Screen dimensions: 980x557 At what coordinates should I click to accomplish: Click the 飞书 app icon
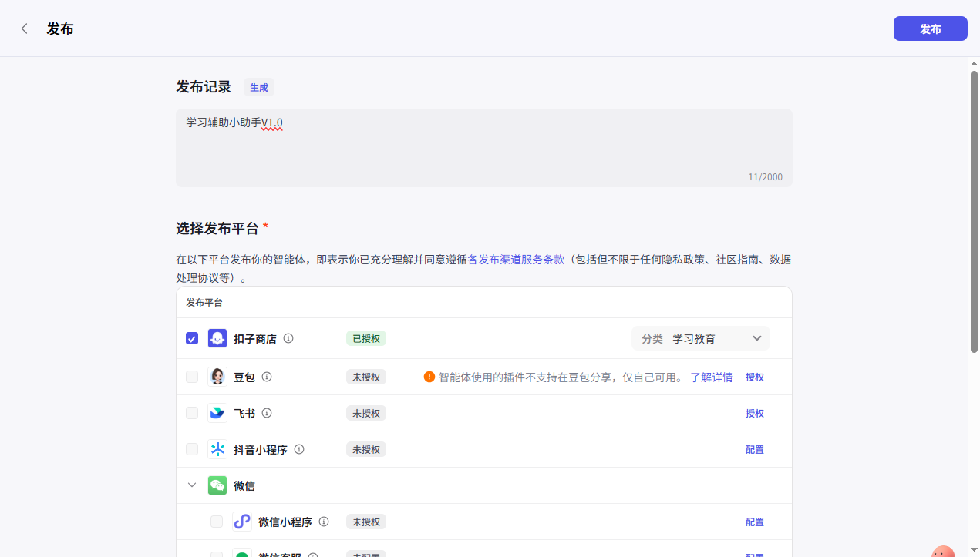[x=217, y=413]
